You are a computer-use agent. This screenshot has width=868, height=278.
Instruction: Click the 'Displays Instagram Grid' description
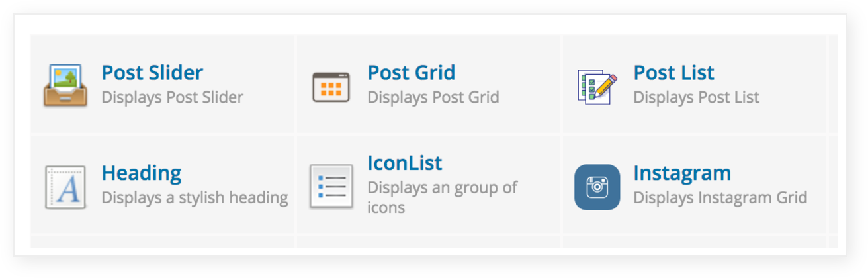coord(720,197)
